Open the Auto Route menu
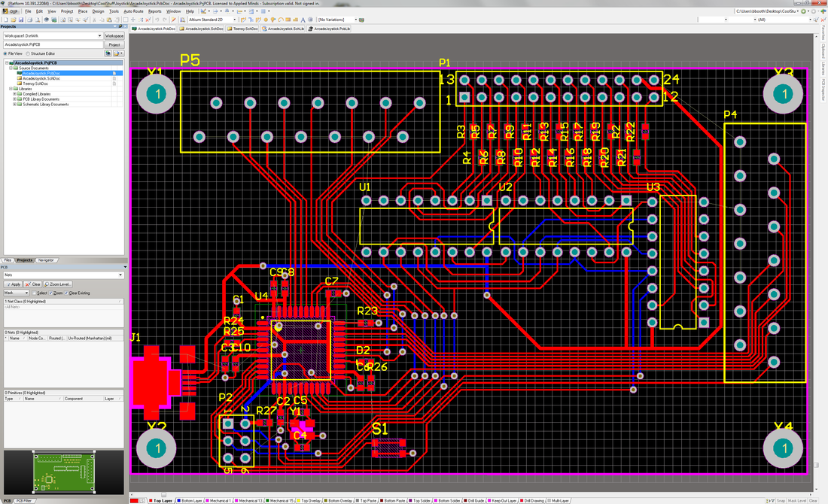 pyautogui.click(x=133, y=11)
